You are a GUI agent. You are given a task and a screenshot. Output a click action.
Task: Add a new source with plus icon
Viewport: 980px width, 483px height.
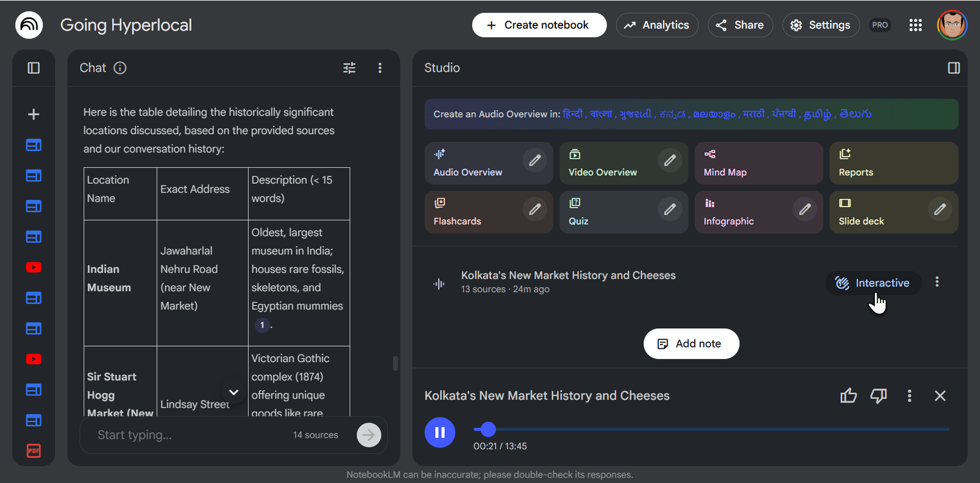34,114
